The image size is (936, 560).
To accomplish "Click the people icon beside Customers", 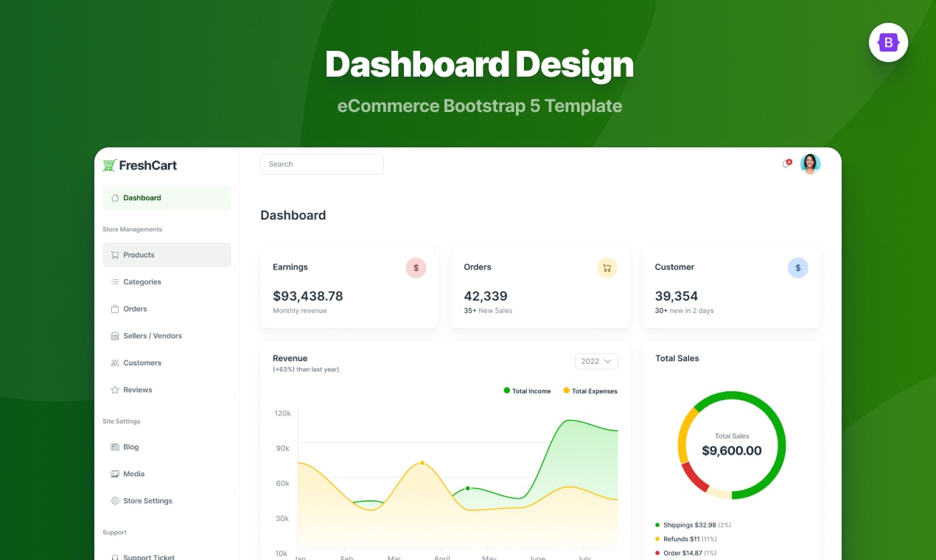I will 115,363.
